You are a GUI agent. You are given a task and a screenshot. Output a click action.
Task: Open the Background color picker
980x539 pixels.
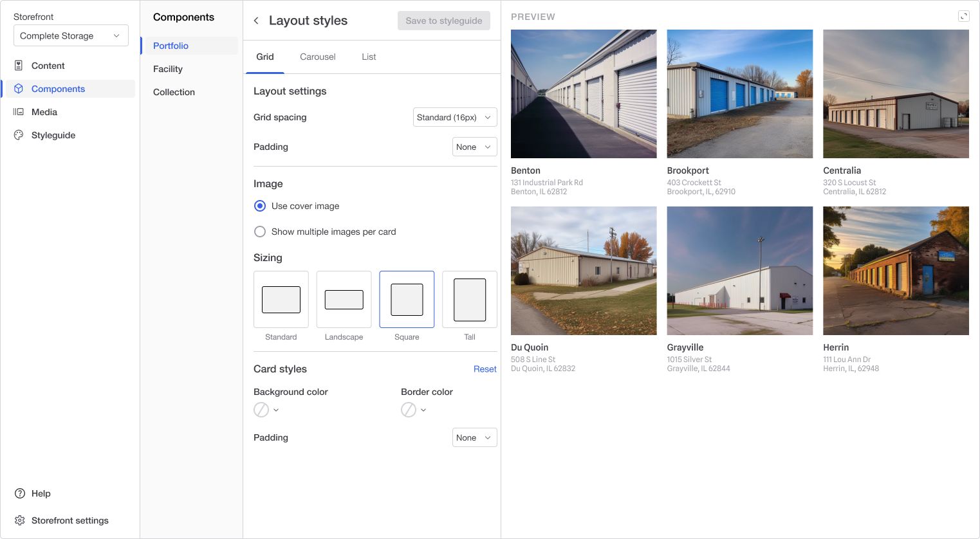pos(266,410)
